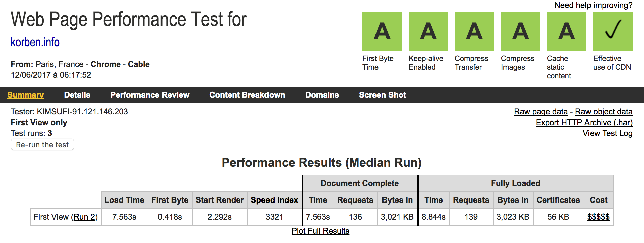Click the First Byte value 0.418s
This screenshot has height=243, width=644.
point(170,217)
